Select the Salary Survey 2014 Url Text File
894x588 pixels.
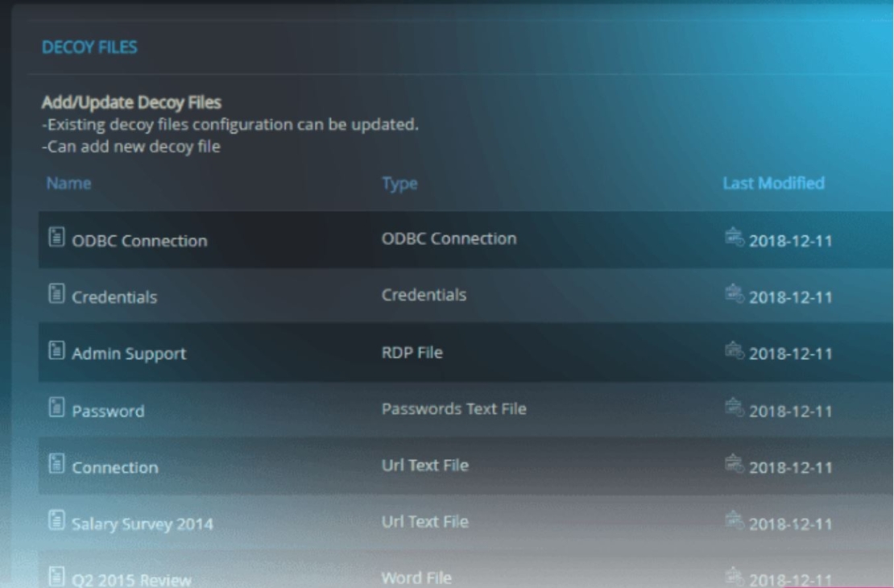click(x=362, y=521)
